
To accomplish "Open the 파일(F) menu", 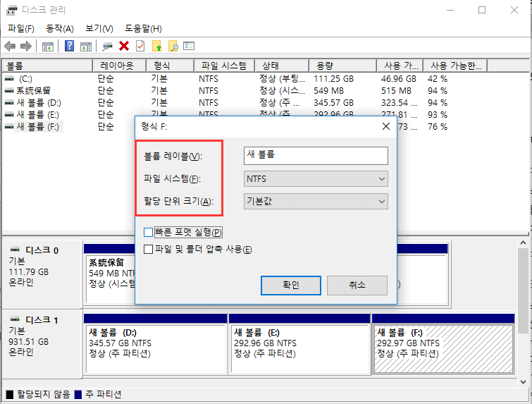I will pos(21,28).
